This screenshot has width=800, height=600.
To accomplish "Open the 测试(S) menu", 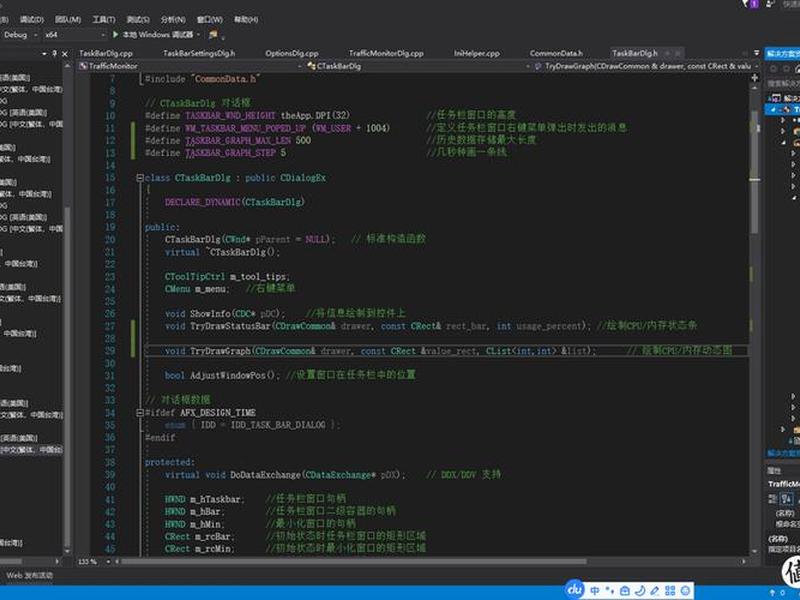I will click(138, 19).
